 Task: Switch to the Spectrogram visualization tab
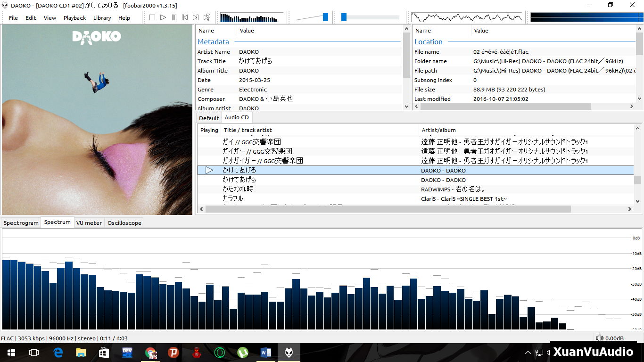tap(21, 223)
